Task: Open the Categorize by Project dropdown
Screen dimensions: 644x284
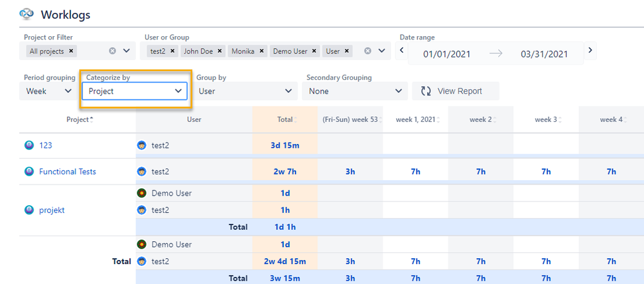Action: tap(135, 91)
